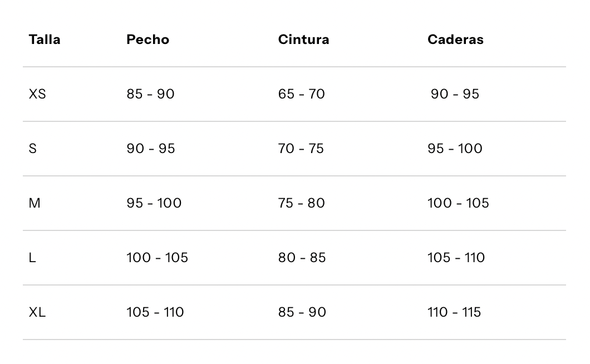The image size is (590, 364).
Task: Click the M chest value 95 - 100
Action: click(x=154, y=203)
